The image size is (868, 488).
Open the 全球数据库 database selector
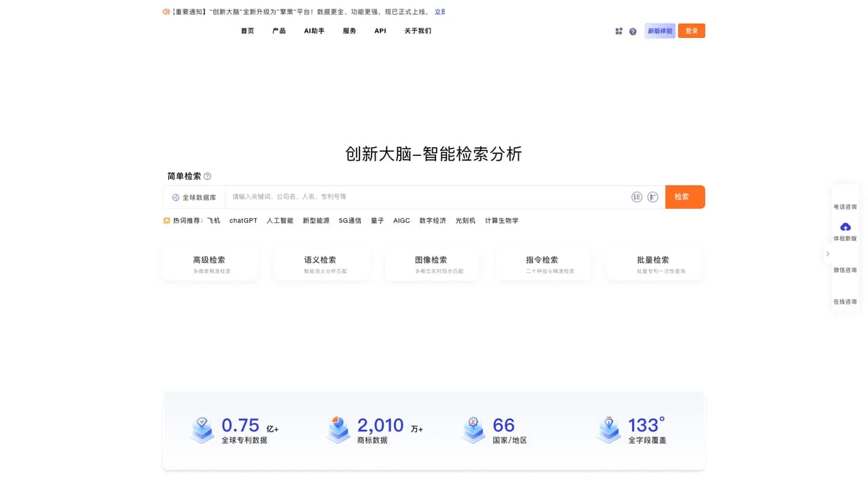click(x=194, y=197)
